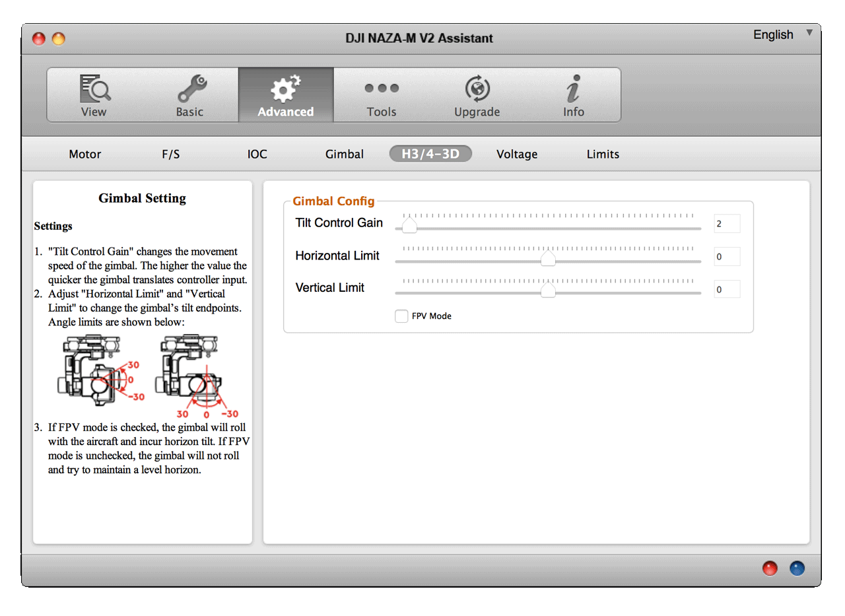Switch to the F/S tab
This screenshot has width=845, height=616.
170,154
